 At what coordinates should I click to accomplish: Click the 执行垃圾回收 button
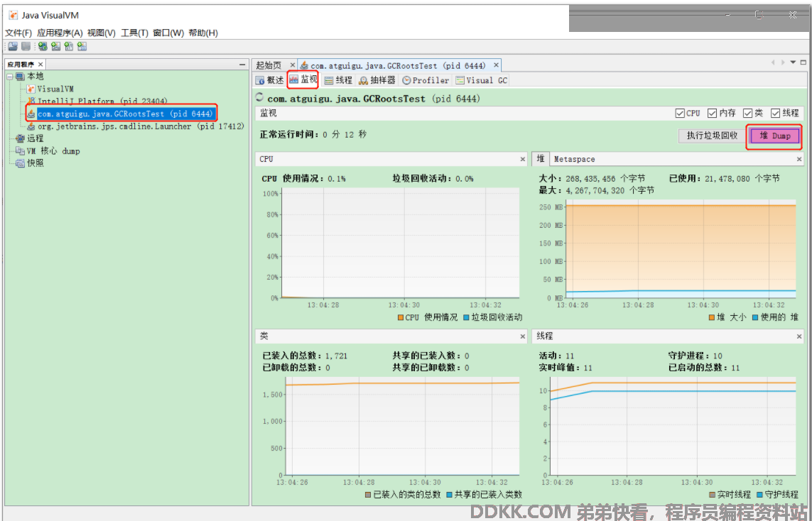pyautogui.click(x=712, y=136)
